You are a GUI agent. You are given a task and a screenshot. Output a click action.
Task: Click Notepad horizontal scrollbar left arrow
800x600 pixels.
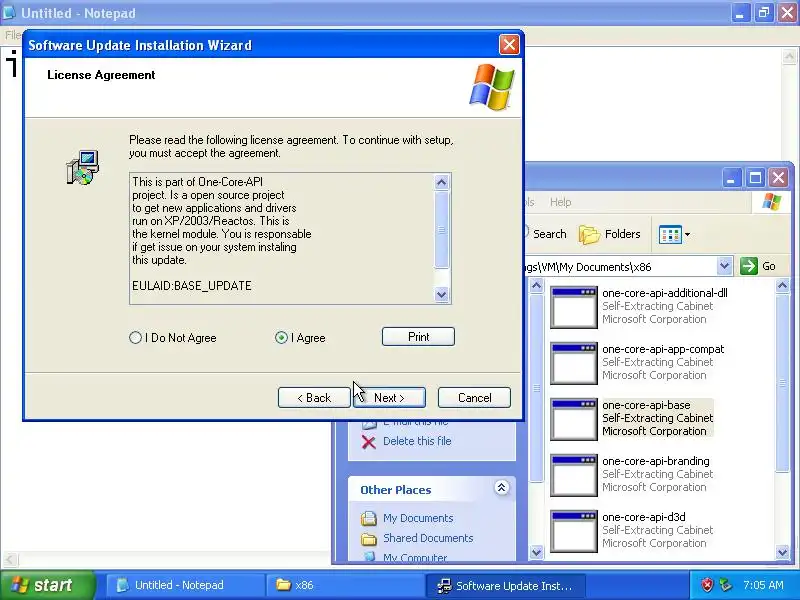pyautogui.click(x=10, y=559)
